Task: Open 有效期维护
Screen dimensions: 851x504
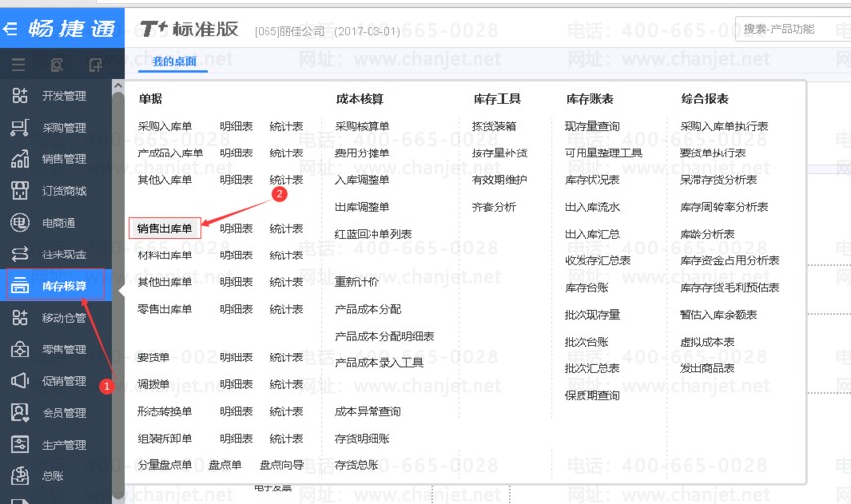Action: click(x=499, y=179)
